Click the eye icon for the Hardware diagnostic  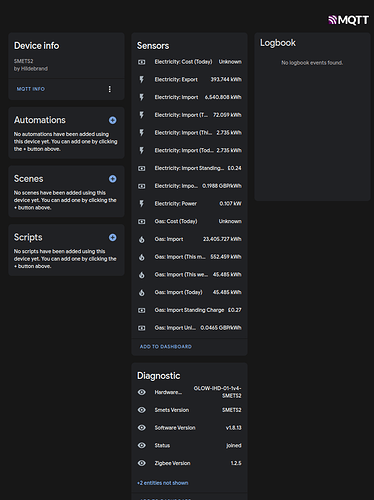(x=142, y=392)
